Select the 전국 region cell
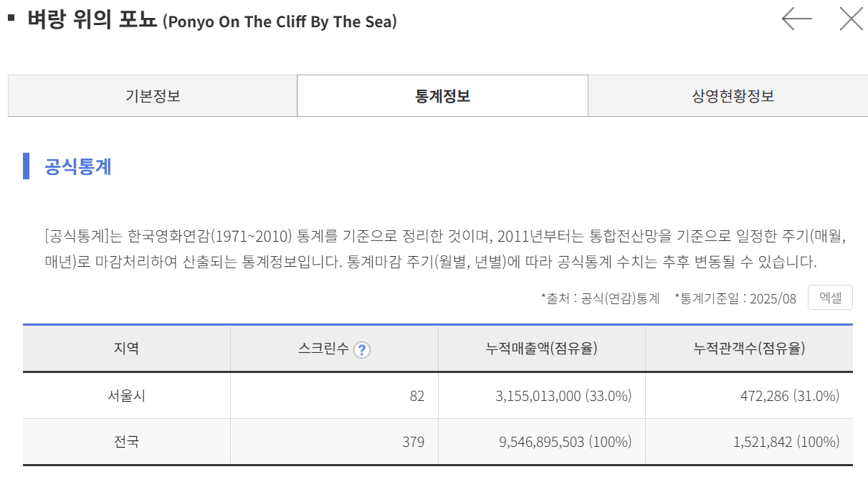The width and height of the screenshot is (868, 482). [126, 441]
